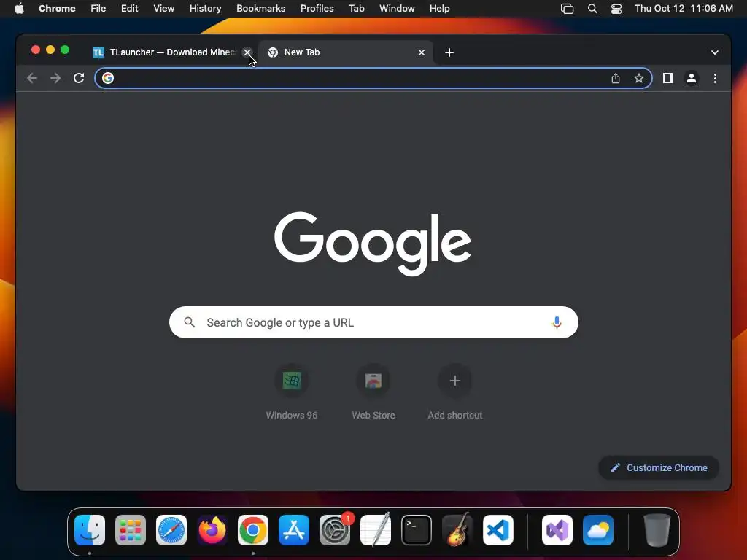Open Launchpad from the Dock
This screenshot has height=560, width=747.
[131, 530]
